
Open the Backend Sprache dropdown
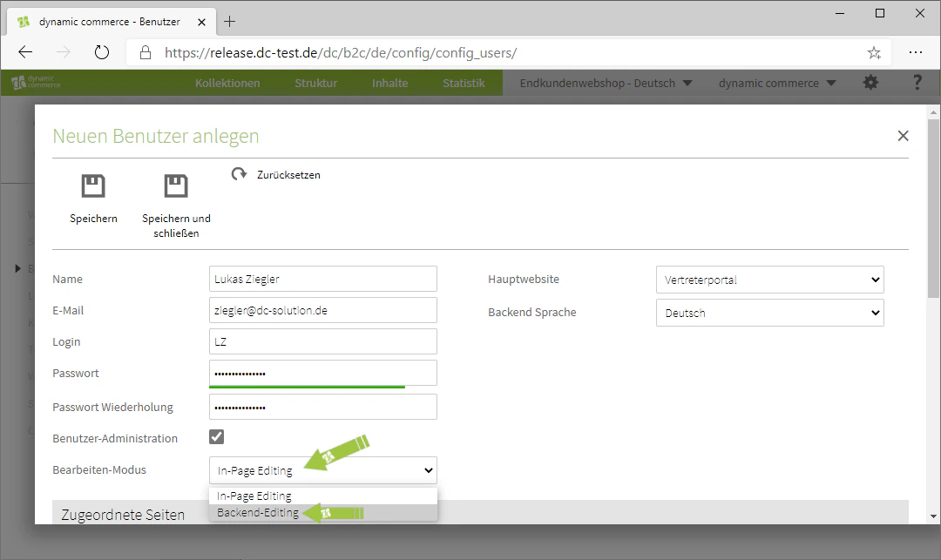point(770,313)
